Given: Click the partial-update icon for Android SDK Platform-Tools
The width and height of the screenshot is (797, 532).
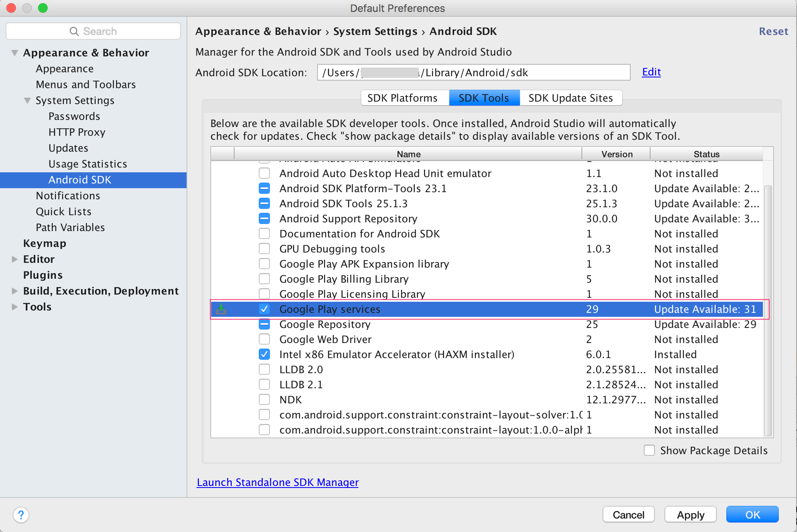Looking at the screenshot, I should (x=264, y=188).
